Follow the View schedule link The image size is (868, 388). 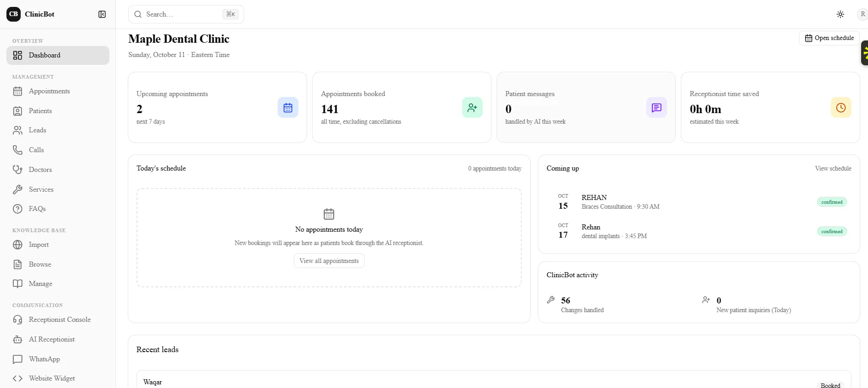pos(833,169)
